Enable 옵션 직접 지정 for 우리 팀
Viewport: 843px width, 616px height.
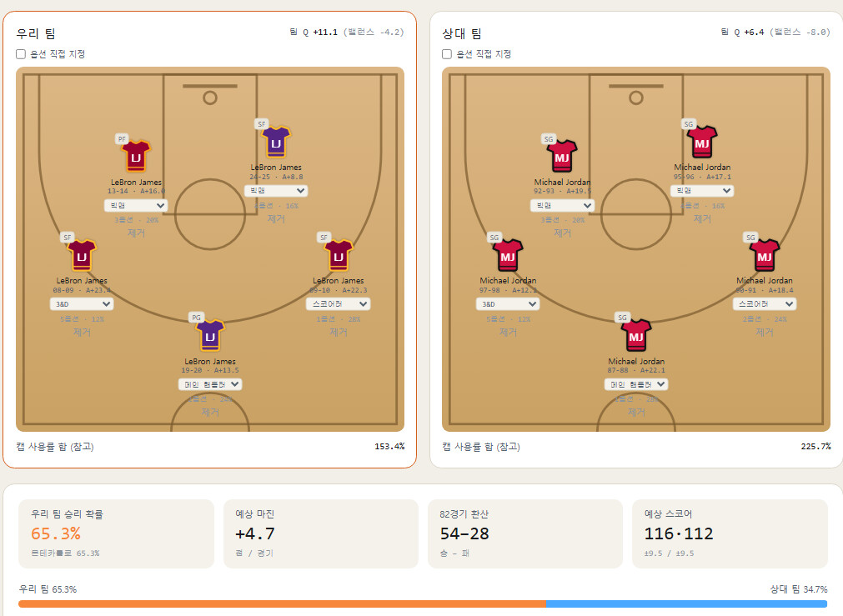coord(21,53)
